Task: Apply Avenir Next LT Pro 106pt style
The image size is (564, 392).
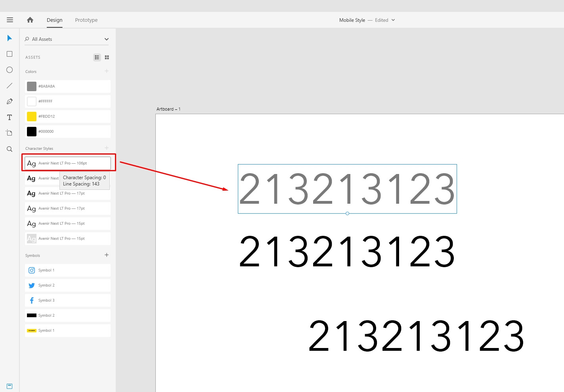Action: 68,163
